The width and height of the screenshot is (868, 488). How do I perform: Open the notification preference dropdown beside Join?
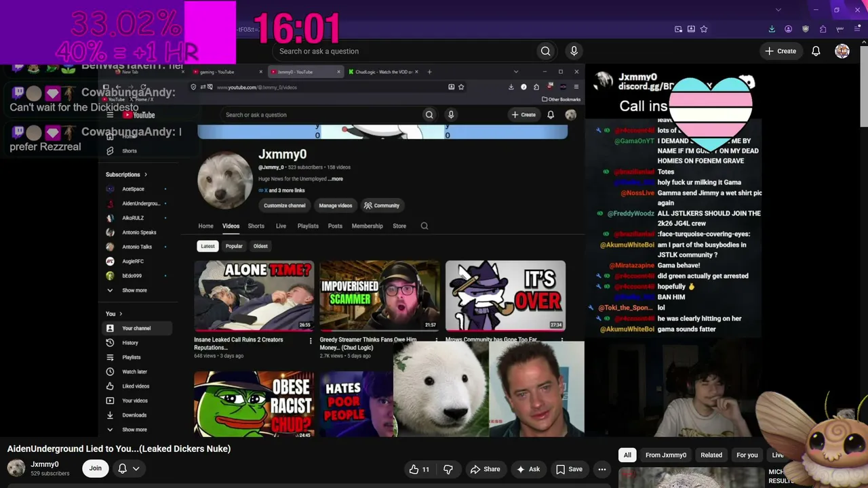point(129,468)
